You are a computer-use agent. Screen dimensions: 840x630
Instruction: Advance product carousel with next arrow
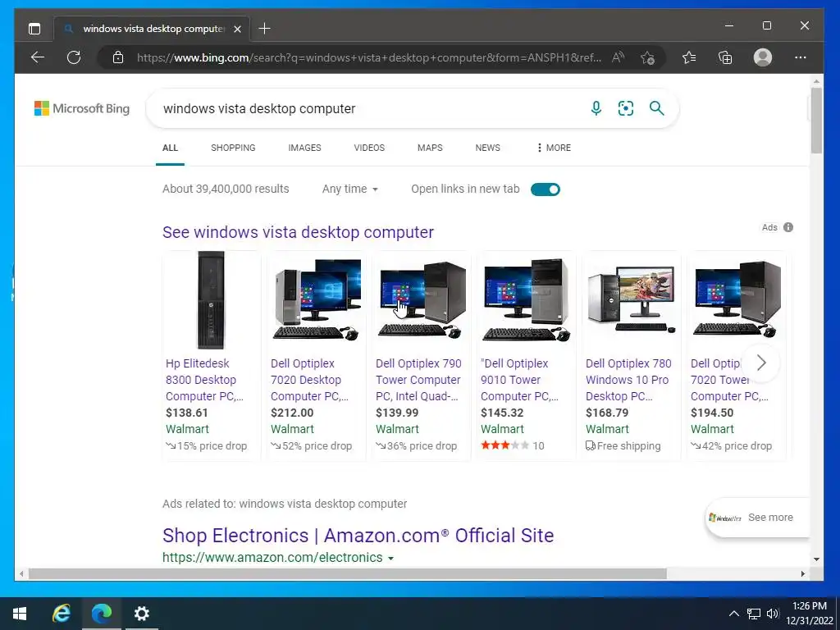point(761,363)
